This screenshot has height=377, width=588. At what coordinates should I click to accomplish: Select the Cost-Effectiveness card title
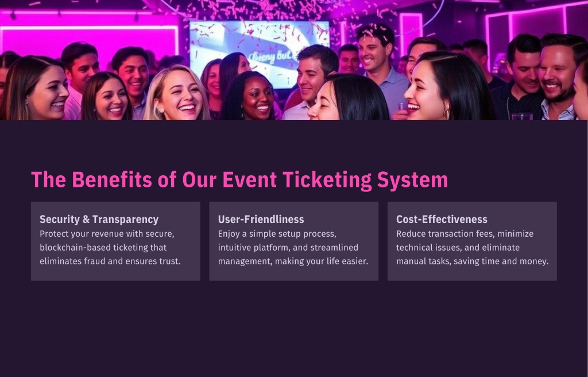click(x=442, y=220)
